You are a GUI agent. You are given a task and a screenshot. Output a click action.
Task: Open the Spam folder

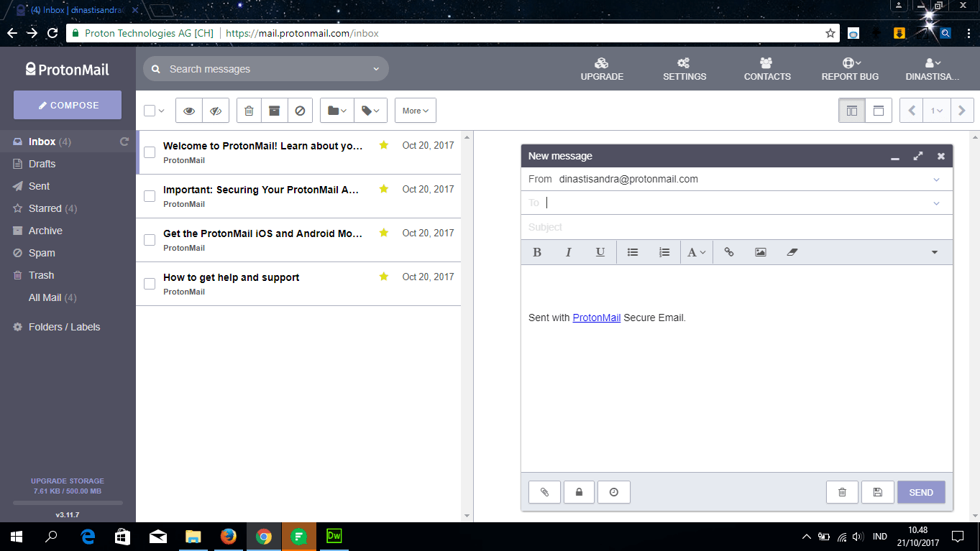[42, 253]
